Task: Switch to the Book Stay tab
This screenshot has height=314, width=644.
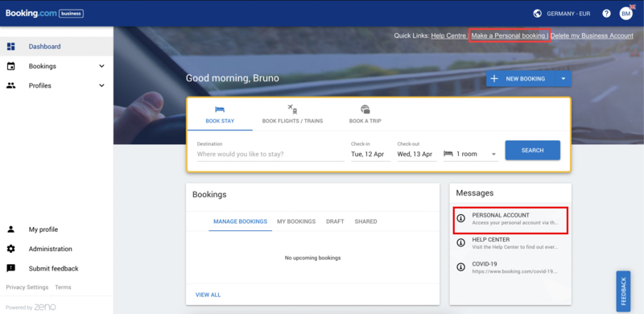Action: pos(220,114)
